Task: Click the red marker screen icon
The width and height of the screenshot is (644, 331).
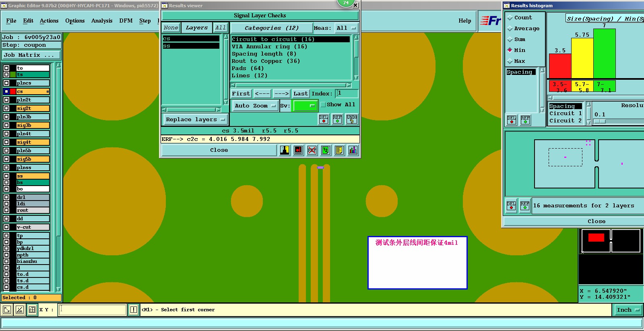Action: [x=298, y=150]
